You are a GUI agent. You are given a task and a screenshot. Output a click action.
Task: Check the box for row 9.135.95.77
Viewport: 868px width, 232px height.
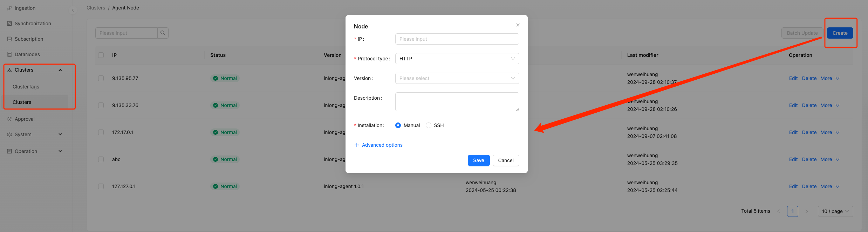coord(101,78)
